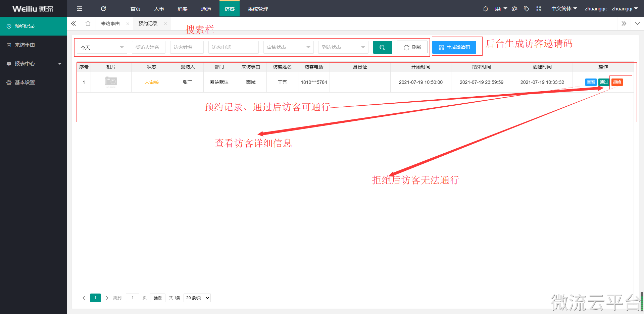Open the 今天 date range dropdown
This screenshot has width=644, height=314.
[x=102, y=47]
